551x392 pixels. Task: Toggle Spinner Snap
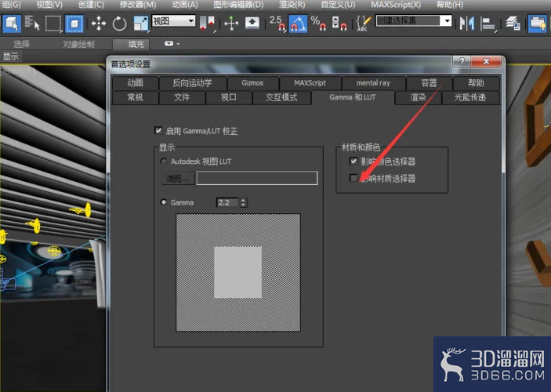pyautogui.click(x=339, y=24)
